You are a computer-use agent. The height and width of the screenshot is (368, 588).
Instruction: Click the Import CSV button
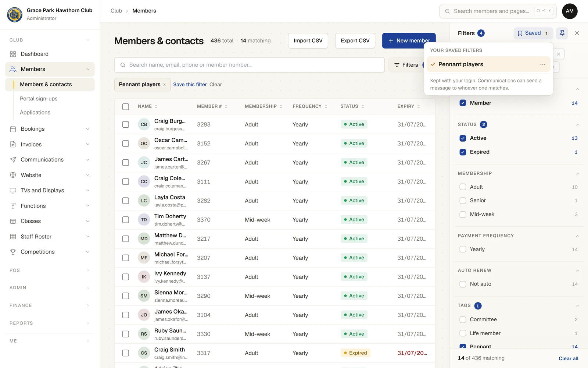(308, 41)
